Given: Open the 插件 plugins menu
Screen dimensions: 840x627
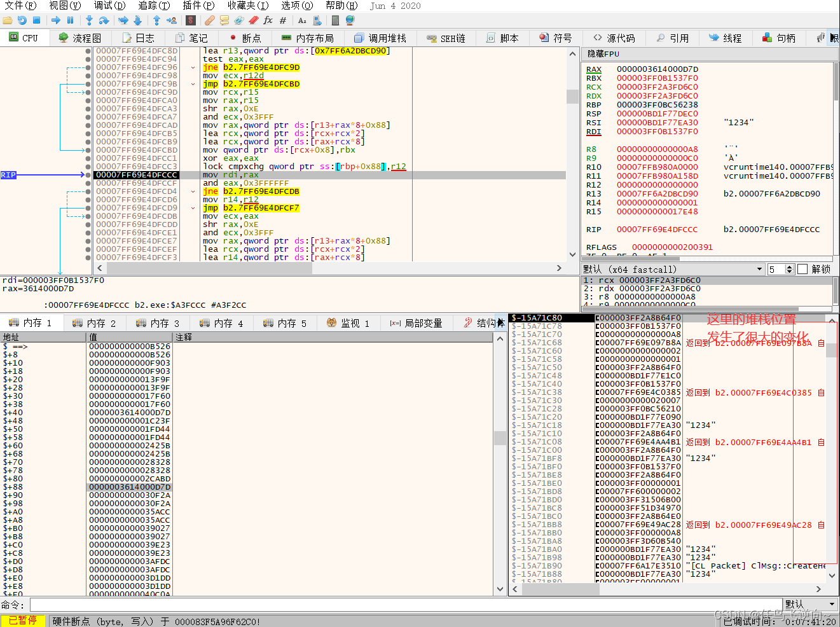Looking at the screenshot, I should [198, 6].
